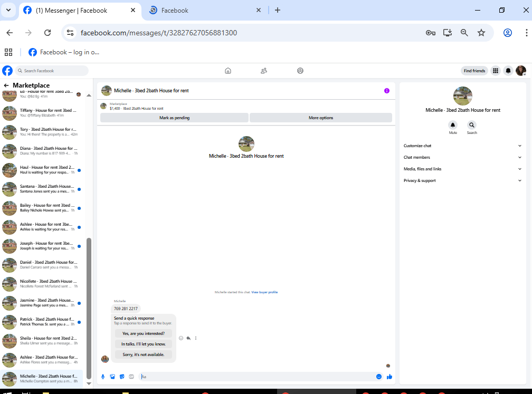The width and height of the screenshot is (532, 394).
Task: Switch to the second Facebook tab
Action: 205,11
